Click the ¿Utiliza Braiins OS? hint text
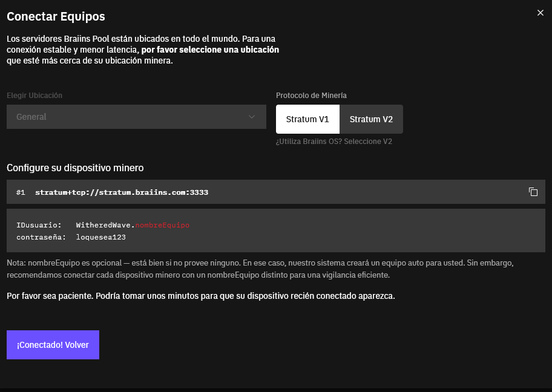 tap(333, 142)
